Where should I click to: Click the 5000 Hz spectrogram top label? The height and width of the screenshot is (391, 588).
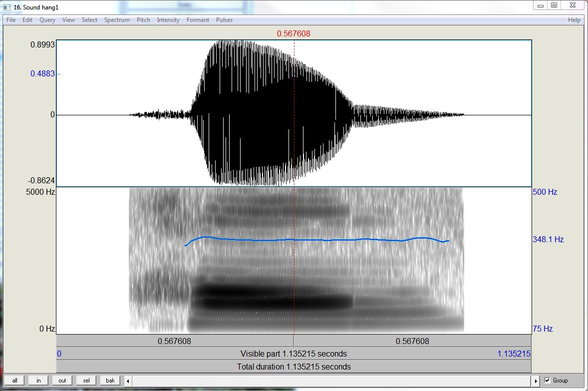(x=40, y=192)
